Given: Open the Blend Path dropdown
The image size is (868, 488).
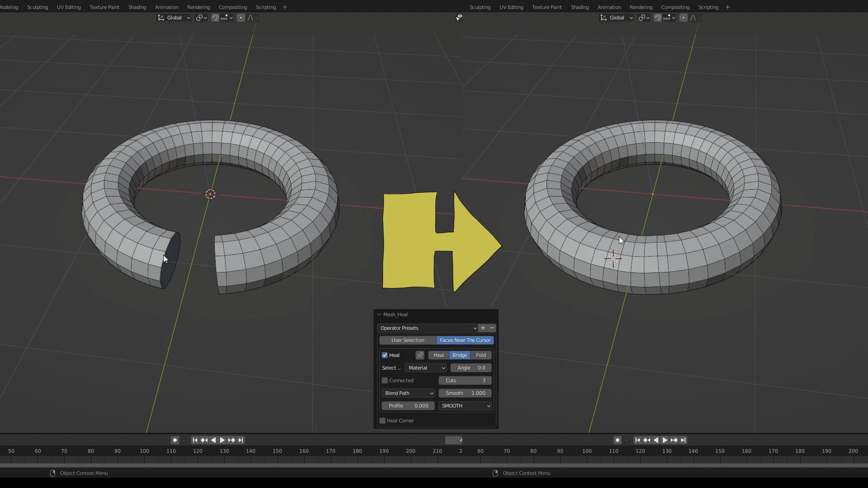Looking at the screenshot, I should click(x=408, y=393).
